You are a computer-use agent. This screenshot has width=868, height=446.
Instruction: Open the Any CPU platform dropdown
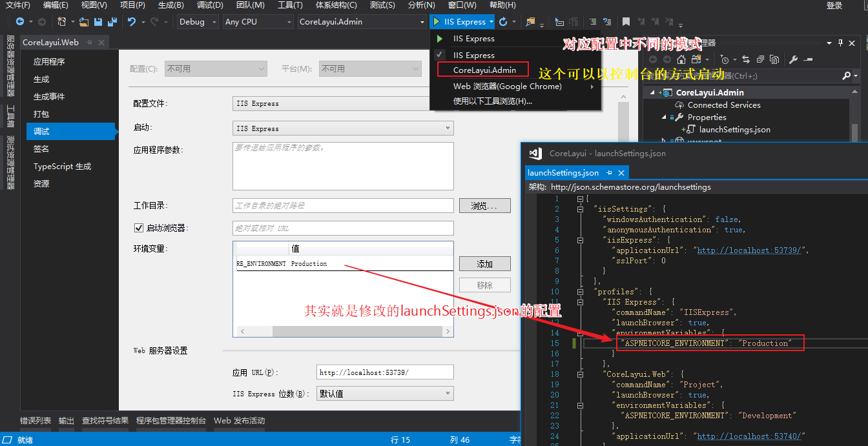[x=258, y=22]
